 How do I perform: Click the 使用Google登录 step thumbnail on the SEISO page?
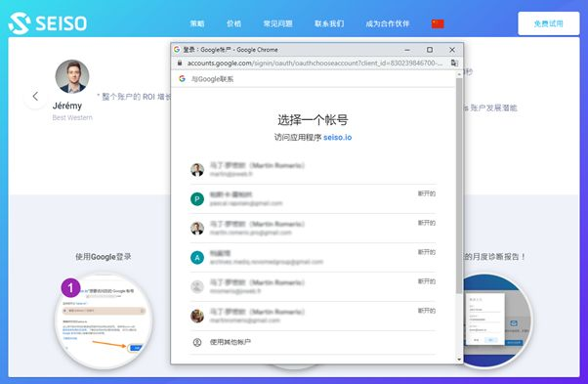pyautogui.click(x=104, y=321)
